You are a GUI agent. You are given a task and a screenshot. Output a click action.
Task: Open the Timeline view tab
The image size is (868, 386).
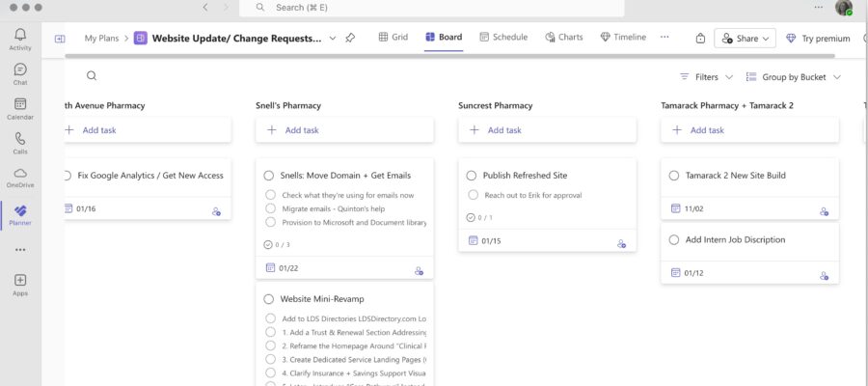(623, 37)
